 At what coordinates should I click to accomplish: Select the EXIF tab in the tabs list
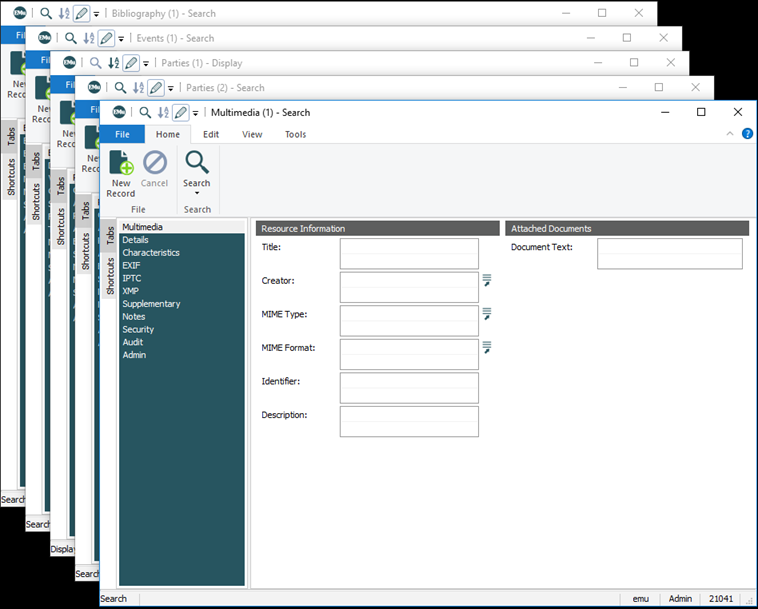tap(132, 266)
